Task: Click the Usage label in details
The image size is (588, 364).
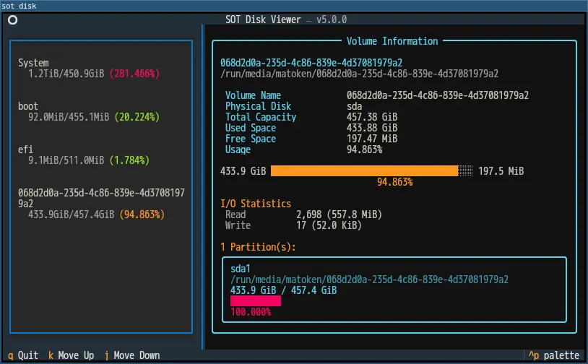Action: coord(238,149)
